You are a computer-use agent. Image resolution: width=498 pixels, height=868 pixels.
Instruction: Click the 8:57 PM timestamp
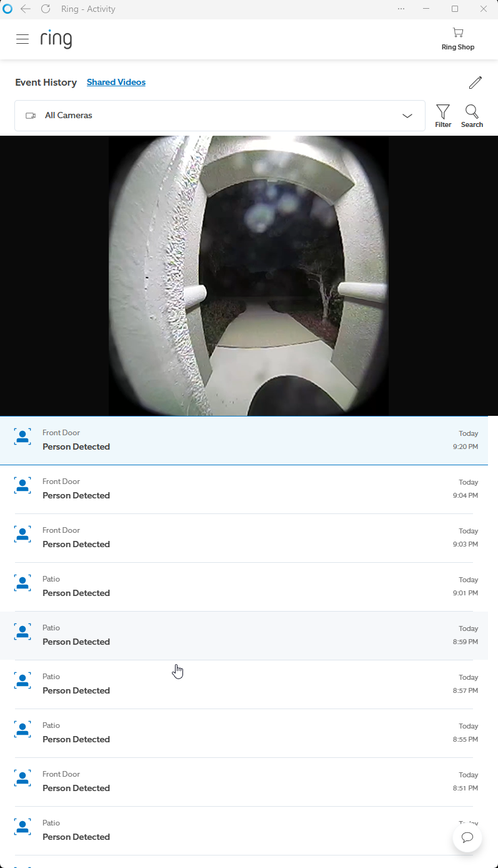tap(466, 691)
